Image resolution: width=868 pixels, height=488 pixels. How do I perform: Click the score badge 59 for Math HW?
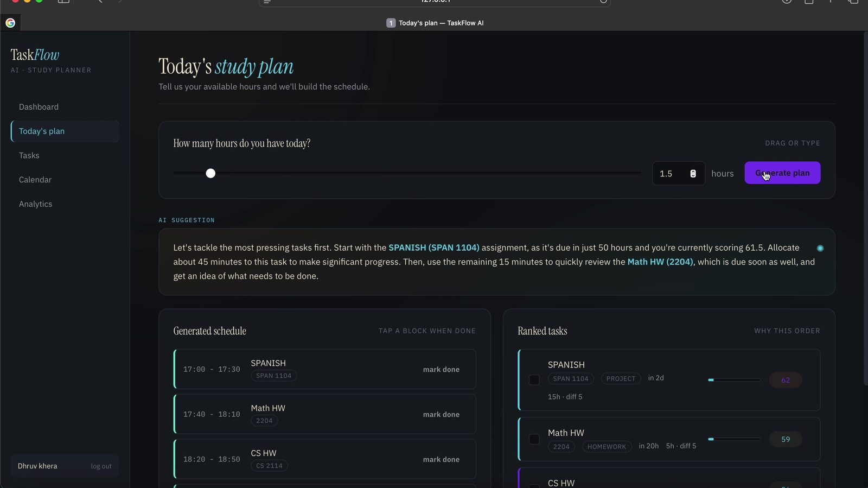tap(786, 439)
